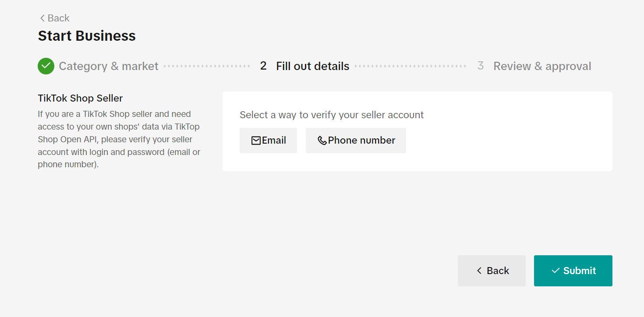The width and height of the screenshot is (644, 317).
Task: Click the green checkmark step icon
Action: tap(46, 66)
